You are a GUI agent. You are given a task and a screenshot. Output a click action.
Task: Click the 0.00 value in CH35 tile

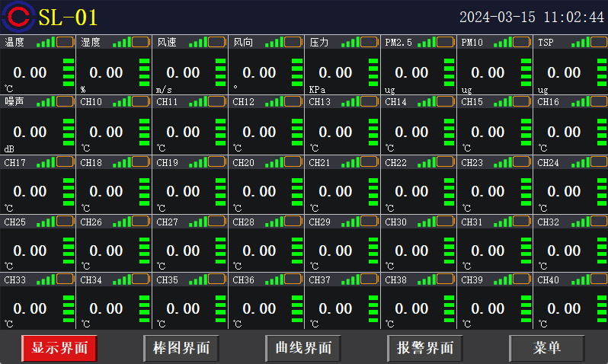click(183, 309)
